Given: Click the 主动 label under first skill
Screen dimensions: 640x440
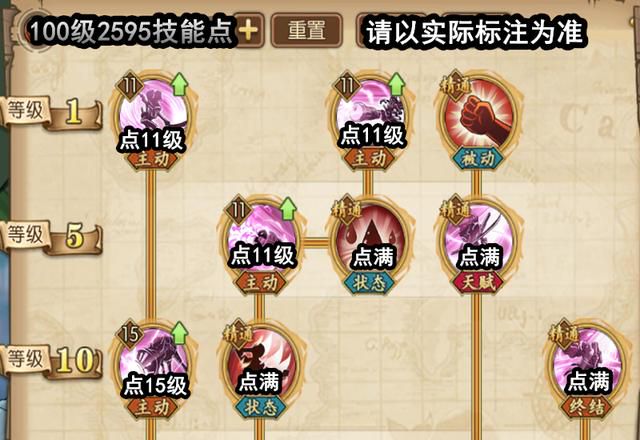Looking at the screenshot, I should 152,158.
